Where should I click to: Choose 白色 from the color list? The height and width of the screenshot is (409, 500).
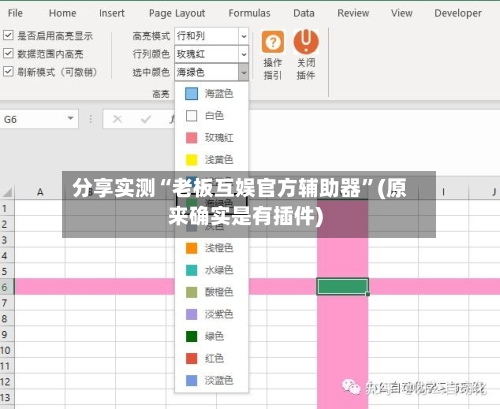pos(212,116)
